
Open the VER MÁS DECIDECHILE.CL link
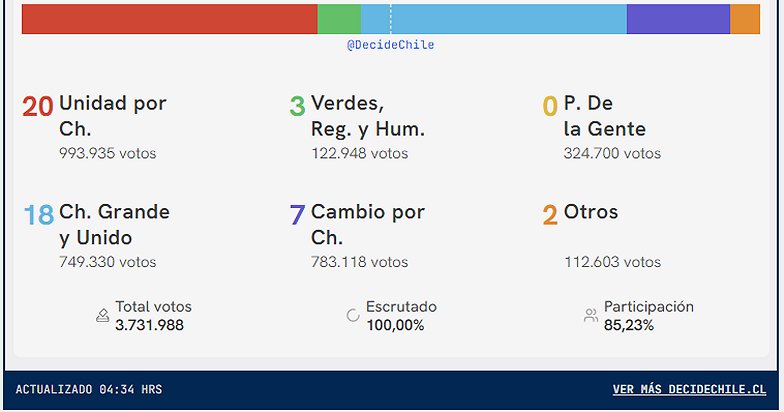coord(689,389)
